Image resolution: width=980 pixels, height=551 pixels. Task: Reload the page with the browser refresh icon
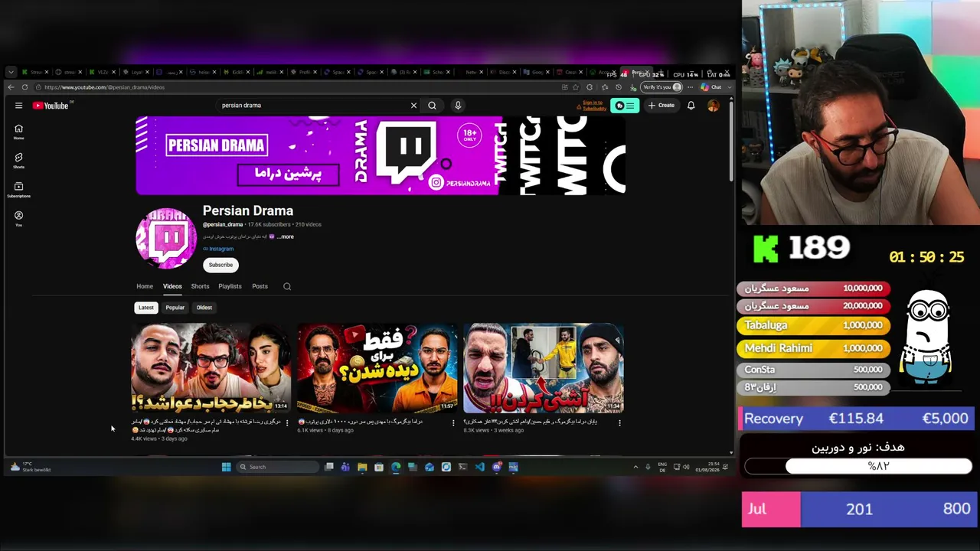[24, 87]
